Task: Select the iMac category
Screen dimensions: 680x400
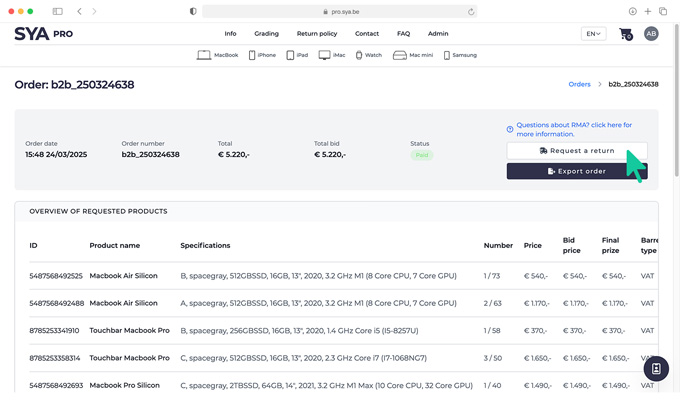Action: 332,55
